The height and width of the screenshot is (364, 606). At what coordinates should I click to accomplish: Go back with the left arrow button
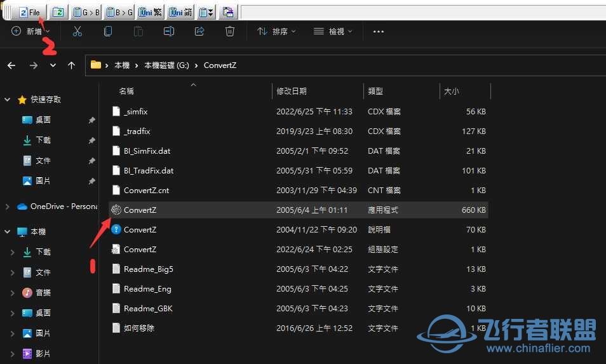(x=11, y=65)
